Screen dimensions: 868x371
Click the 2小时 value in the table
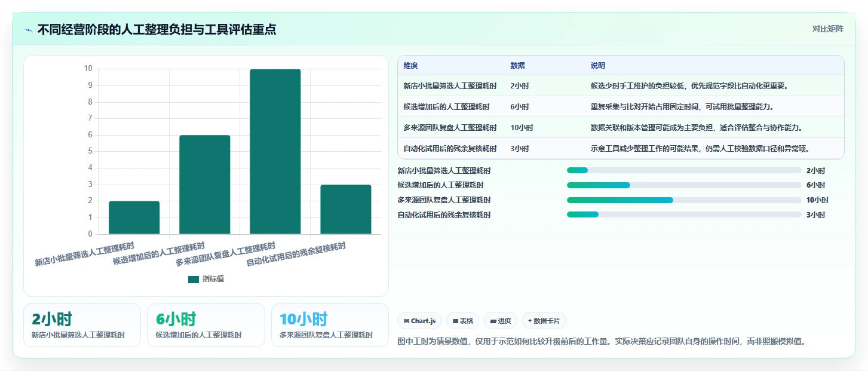point(520,86)
